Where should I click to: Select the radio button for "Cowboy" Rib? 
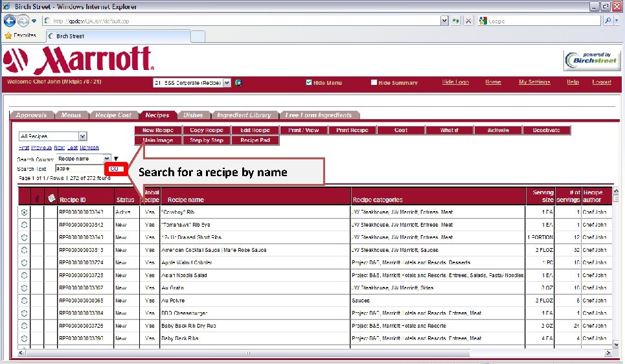click(x=25, y=212)
